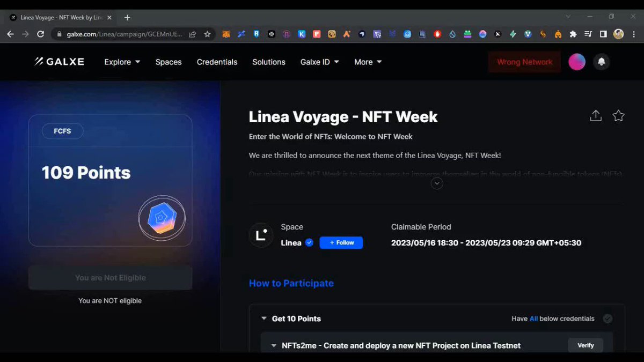Open Linea space link
Viewport: 644px width, 362px height.
pos(291,243)
